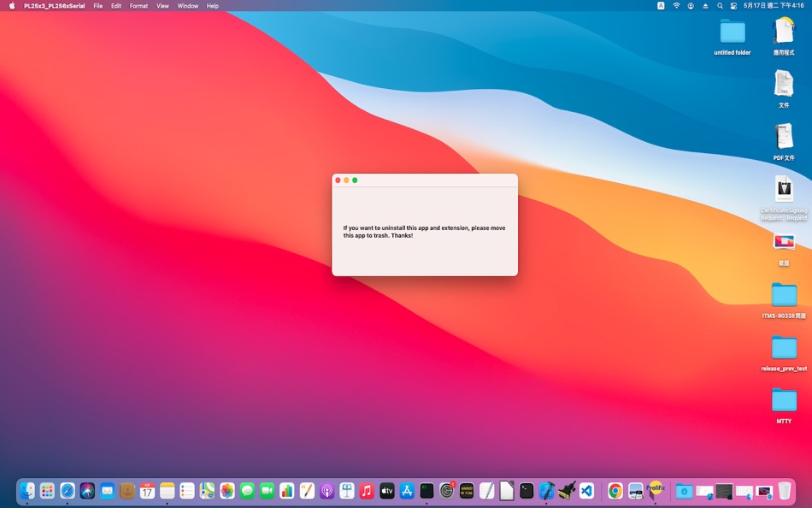Open System Preferences with the red badge in the Dock
The height and width of the screenshot is (508, 812).
(447, 490)
